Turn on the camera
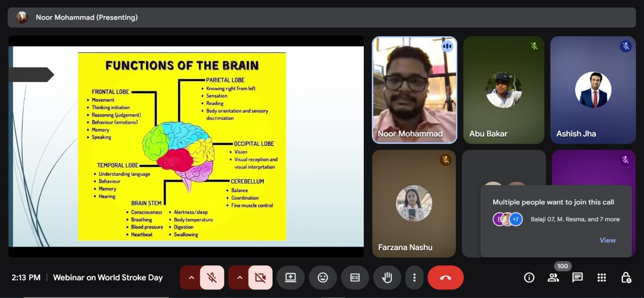The height and width of the screenshot is (298, 644). 260,277
